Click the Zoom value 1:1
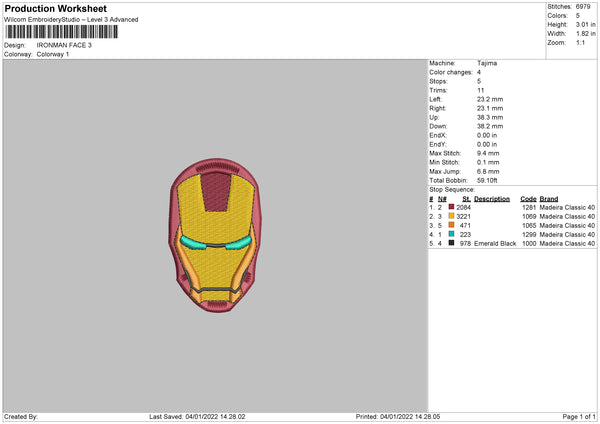 click(x=580, y=42)
